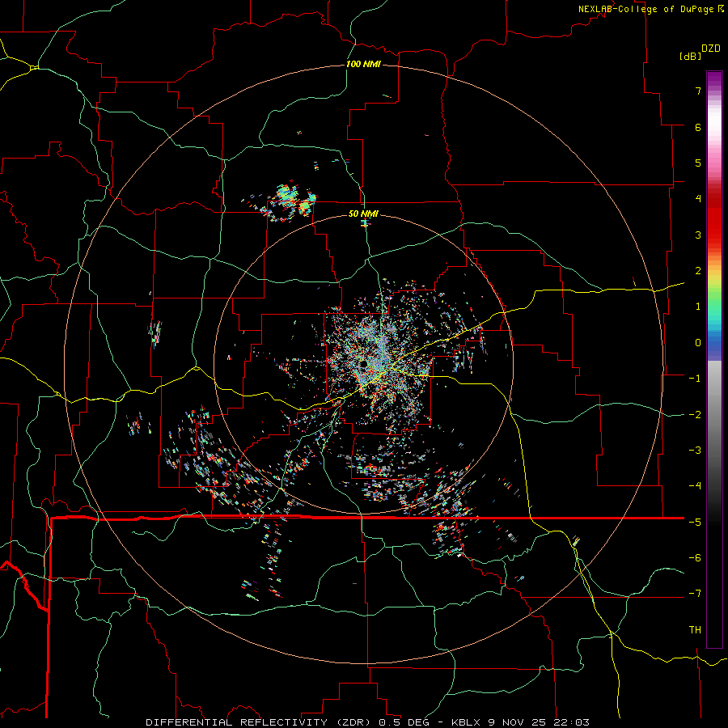Click the -4 value on the scale
The image size is (728, 728).
(x=695, y=485)
